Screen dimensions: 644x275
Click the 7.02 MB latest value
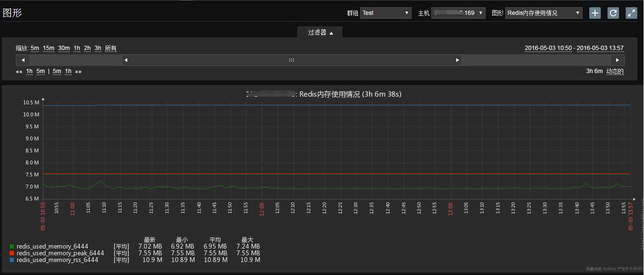(x=150, y=247)
